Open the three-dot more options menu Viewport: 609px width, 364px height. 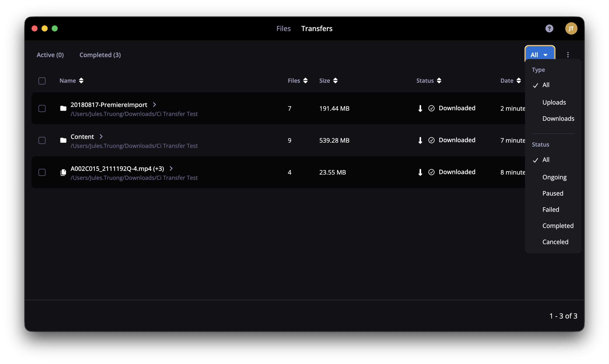[x=568, y=55]
